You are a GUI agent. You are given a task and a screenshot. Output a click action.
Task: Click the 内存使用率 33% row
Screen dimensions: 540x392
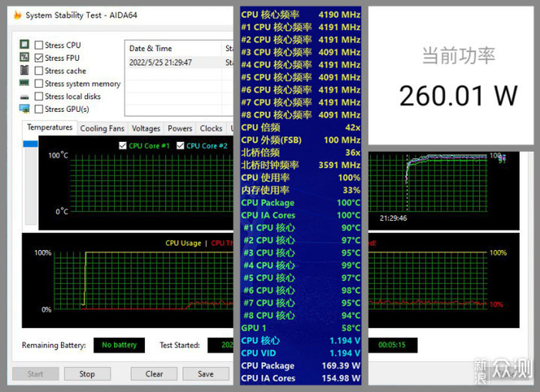pyautogui.click(x=301, y=191)
